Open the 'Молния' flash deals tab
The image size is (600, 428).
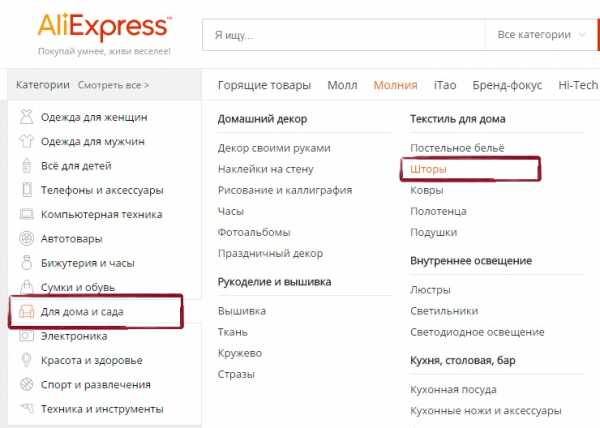pos(395,85)
